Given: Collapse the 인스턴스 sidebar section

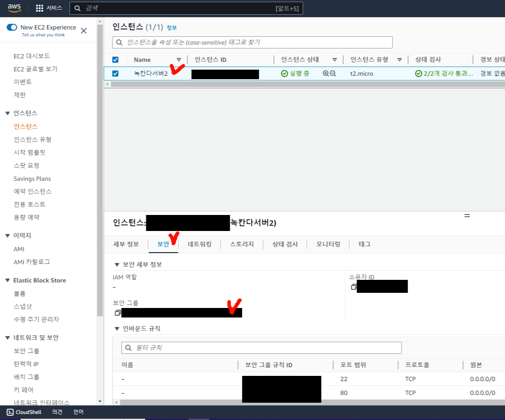Looking at the screenshot, I should [x=8, y=113].
